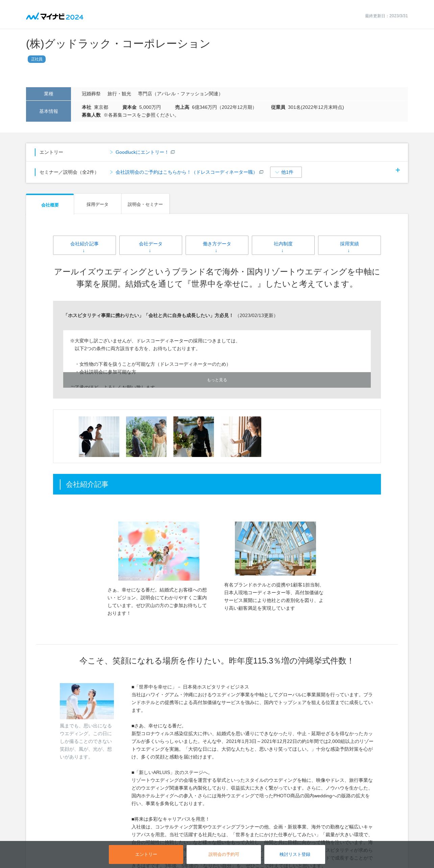
Task: Expand the 他1件 dropdown
Action: click(x=286, y=172)
